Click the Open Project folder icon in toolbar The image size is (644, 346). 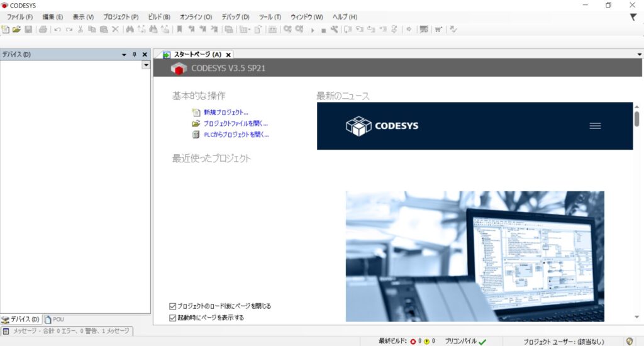[17, 30]
